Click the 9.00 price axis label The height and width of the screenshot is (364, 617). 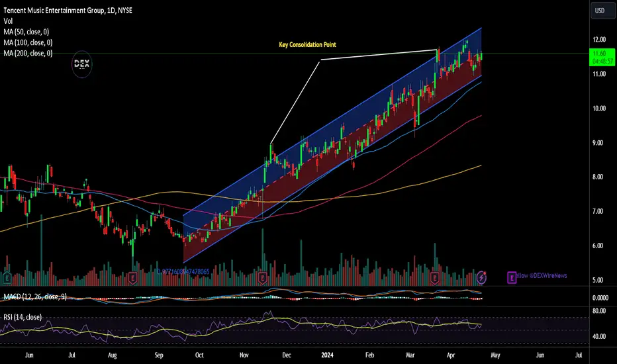coord(599,143)
